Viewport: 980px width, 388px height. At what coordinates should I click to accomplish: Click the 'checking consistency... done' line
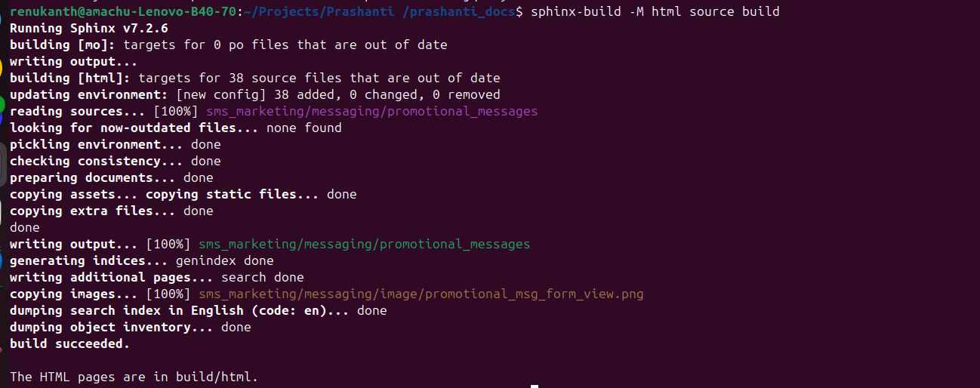pyautogui.click(x=115, y=161)
